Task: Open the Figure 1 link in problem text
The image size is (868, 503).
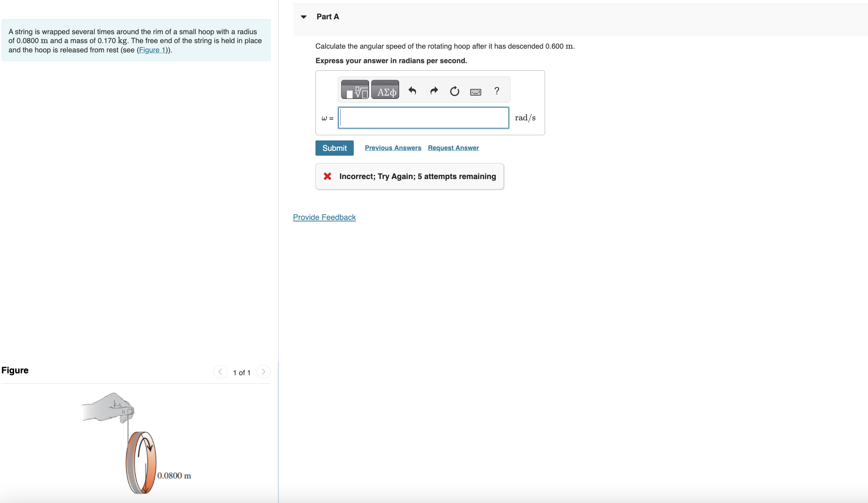Action: click(152, 50)
